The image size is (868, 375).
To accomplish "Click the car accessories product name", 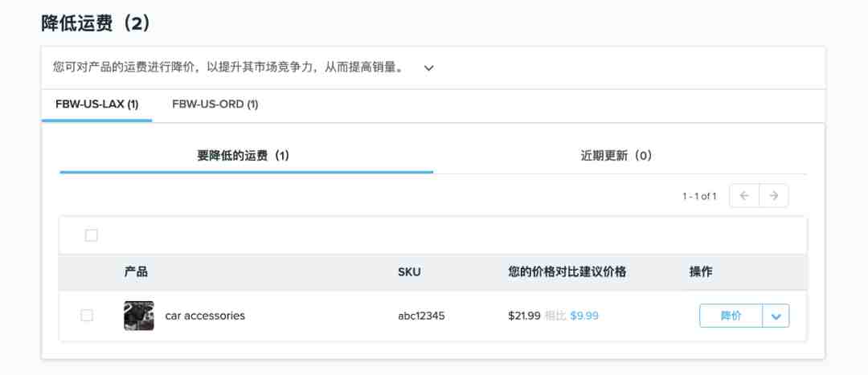I will click(x=205, y=316).
